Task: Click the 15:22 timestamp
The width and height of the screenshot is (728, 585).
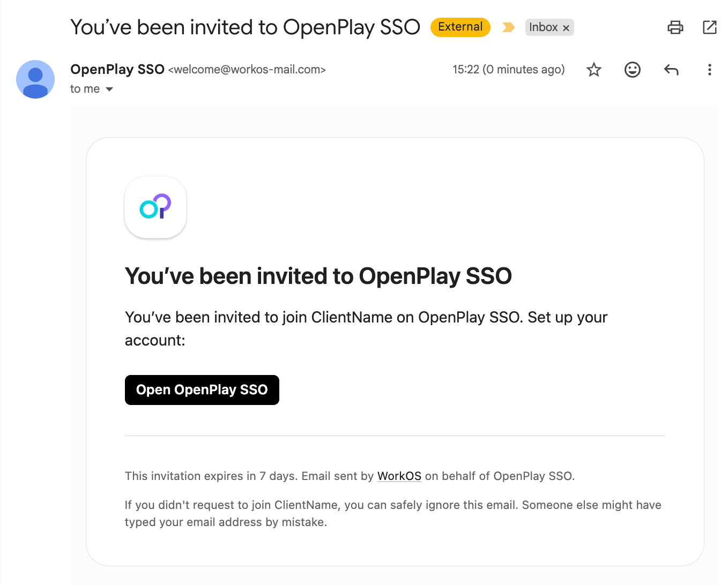Action: click(x=509, y=70)
